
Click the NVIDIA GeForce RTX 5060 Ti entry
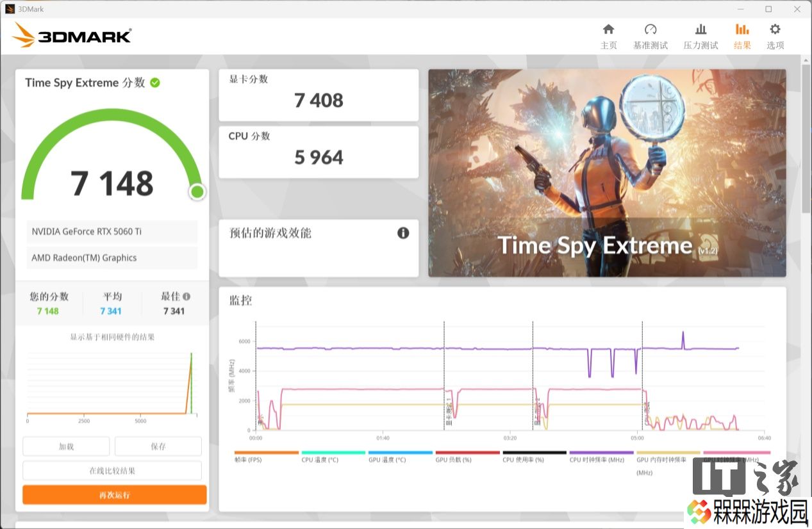112,231
